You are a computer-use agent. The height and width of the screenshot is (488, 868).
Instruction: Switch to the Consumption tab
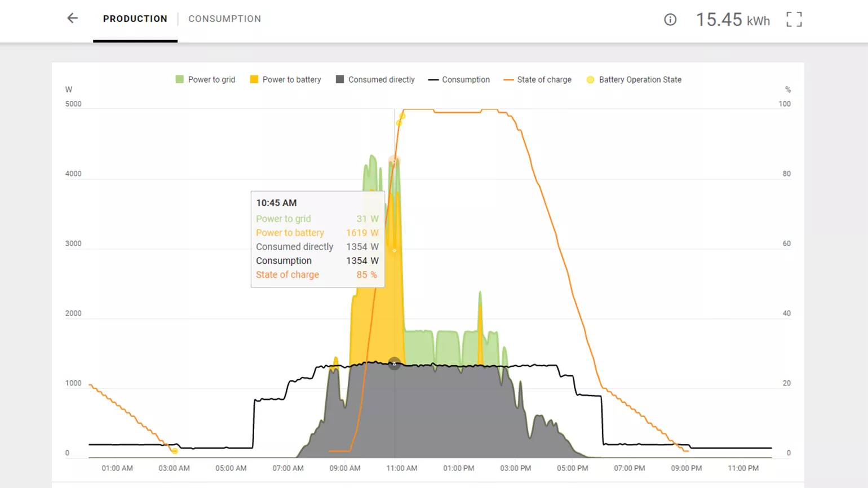(x=224, y=19)
